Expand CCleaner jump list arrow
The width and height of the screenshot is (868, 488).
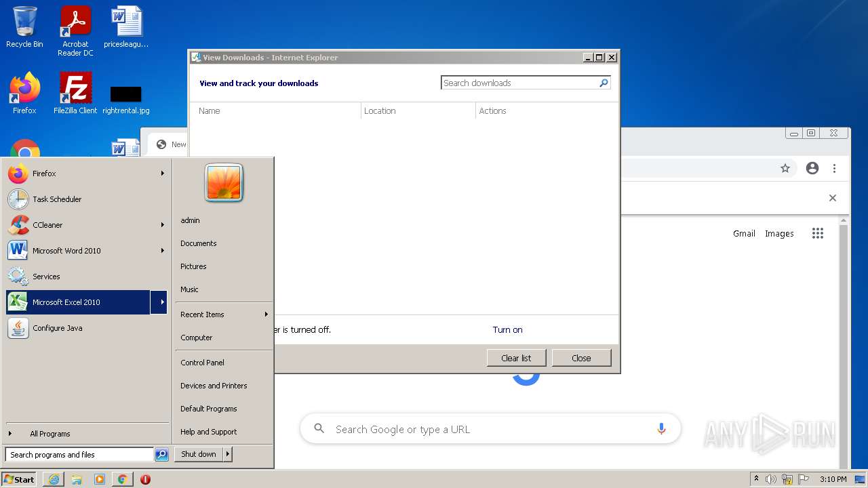tap(163, 225)
